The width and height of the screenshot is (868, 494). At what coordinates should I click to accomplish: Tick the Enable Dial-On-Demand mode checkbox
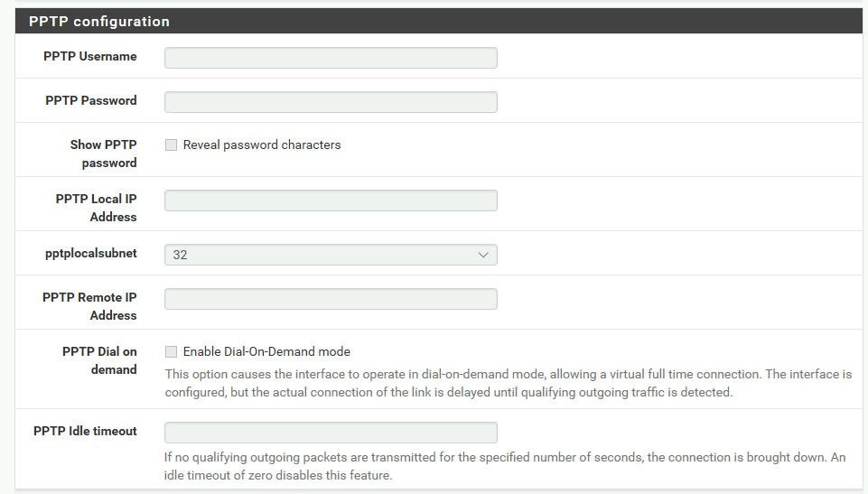point(171,352)
